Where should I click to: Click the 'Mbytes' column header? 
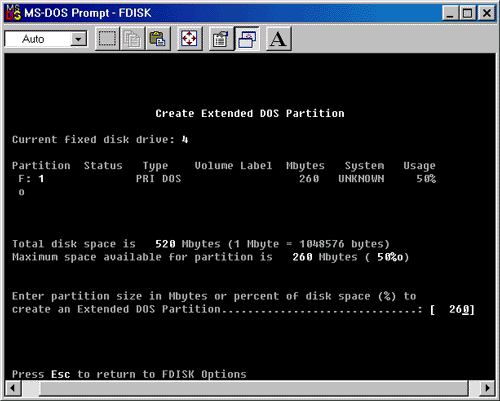point(305,166)
